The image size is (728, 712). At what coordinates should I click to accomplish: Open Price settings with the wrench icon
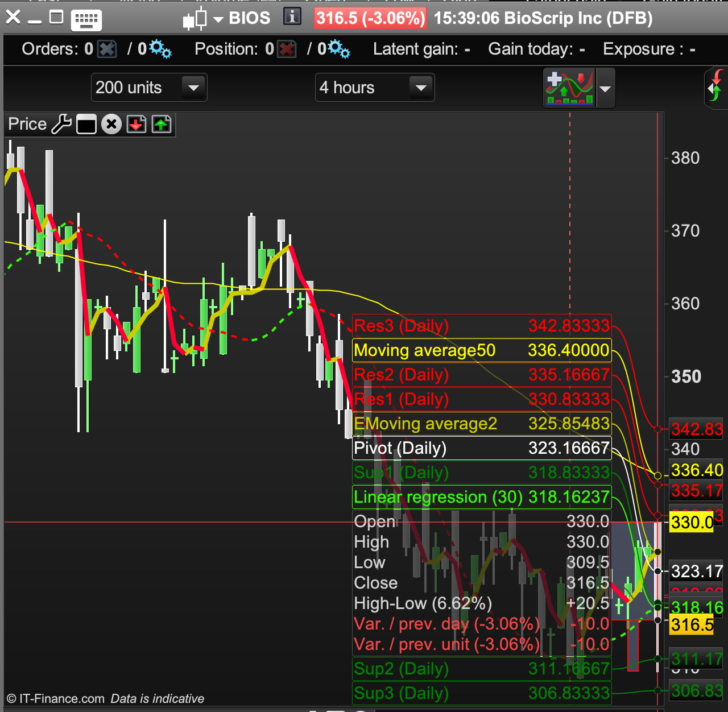point(61,124)
